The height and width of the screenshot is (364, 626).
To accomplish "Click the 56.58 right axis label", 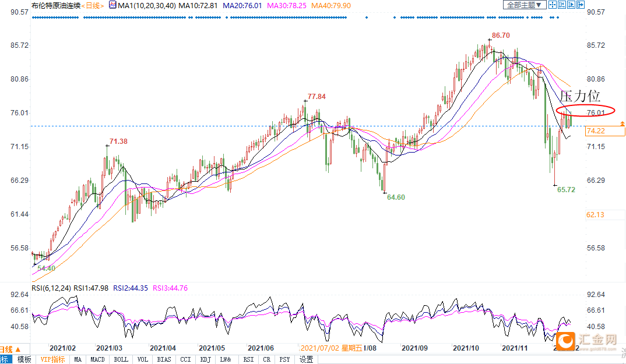I will pos(596,248).
